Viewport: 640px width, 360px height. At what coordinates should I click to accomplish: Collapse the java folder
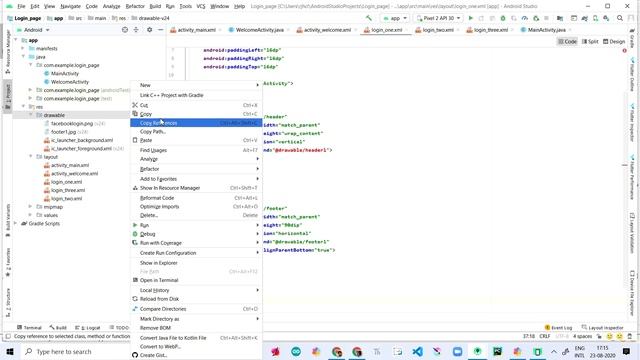(x=23, y=57)
